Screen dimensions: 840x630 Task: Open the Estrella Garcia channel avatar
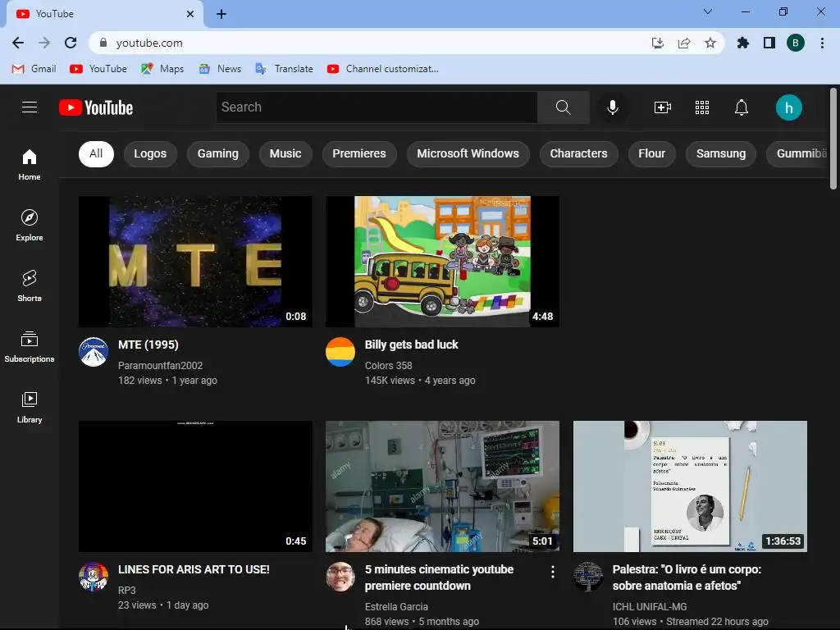(x=340, y=577)
